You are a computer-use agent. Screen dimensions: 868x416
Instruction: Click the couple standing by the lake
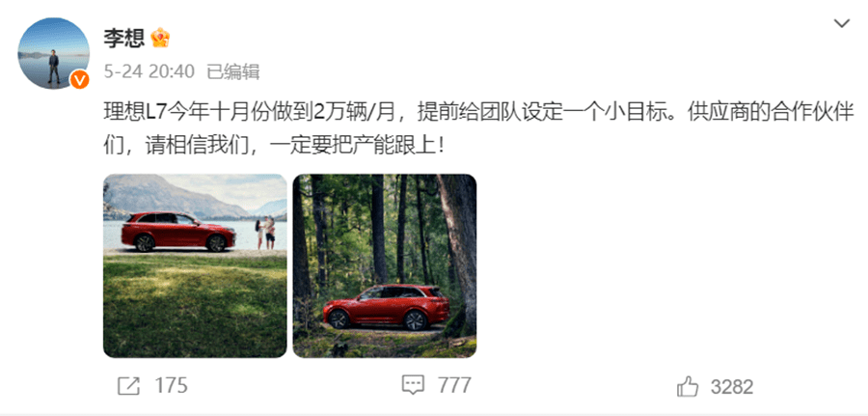point(265,233)
